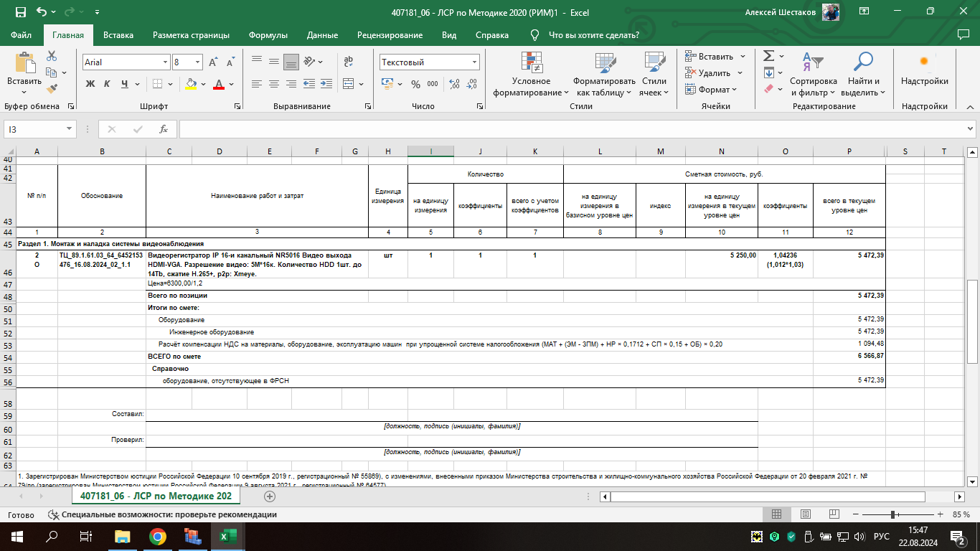
Task: Switch to Page Layout view in status bar
Action: point(806,514)
